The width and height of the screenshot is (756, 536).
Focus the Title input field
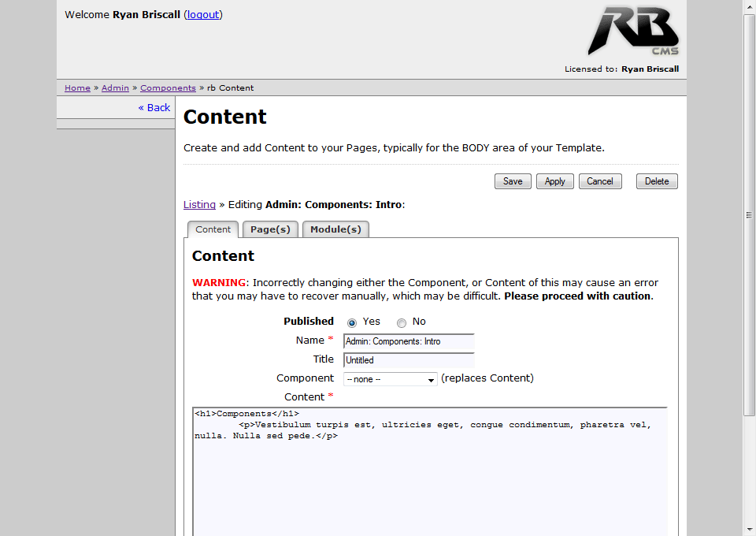(409, 360)
